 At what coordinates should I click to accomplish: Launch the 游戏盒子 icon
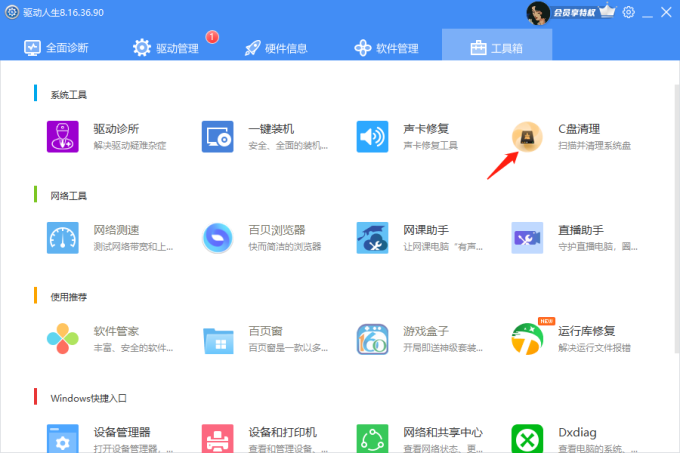[372, 339]
